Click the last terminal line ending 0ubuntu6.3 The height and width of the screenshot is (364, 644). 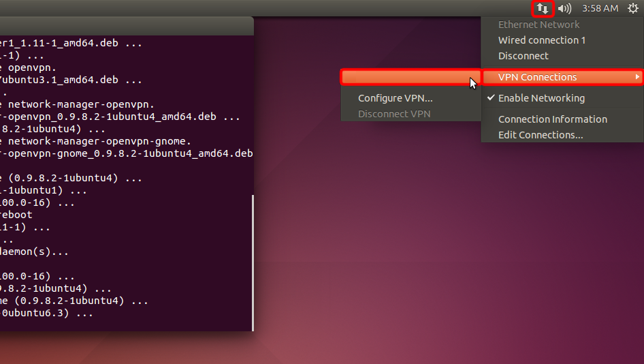[46, 314]
